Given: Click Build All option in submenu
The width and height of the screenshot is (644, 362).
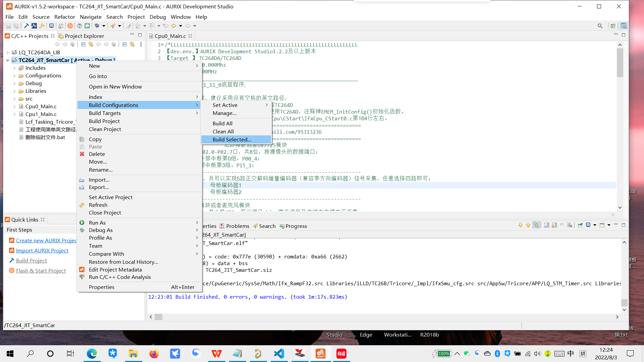Looking at the screenshot, I should 222,123.
